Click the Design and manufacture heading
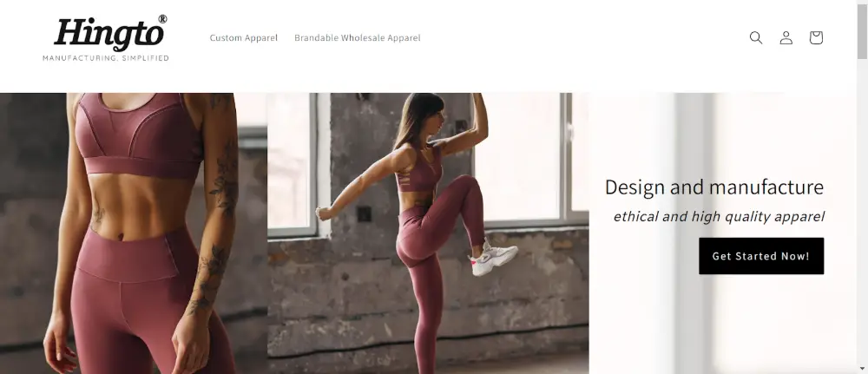 pyautogui.click(x=714, y=187)
